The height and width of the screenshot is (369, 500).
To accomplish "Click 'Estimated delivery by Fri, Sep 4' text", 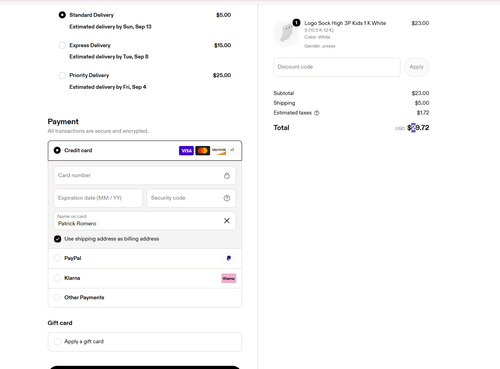I will (x=108, y=87).
